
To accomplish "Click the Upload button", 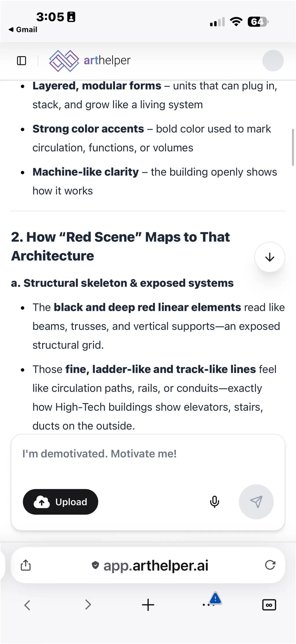I will [x=60, y=502].
